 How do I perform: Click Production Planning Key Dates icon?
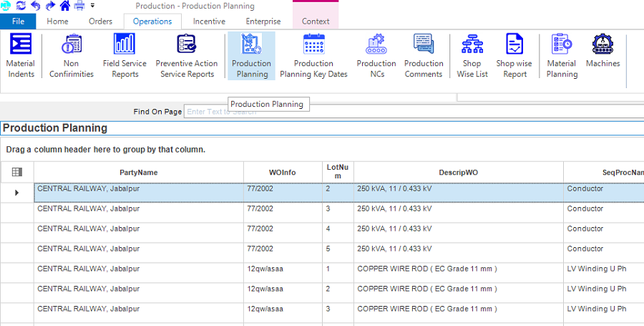[x=313, y=56]
